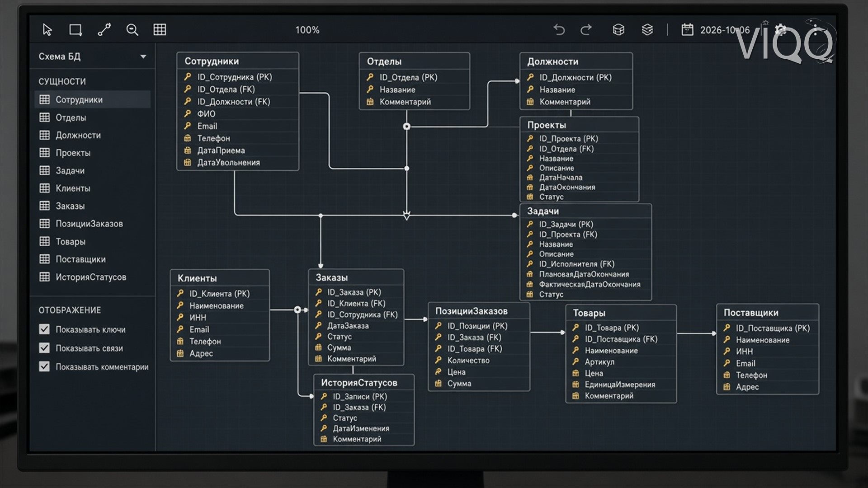The image size is (868, 488).
Task: Uncheck Показывать комментарии checkbox
Action: pyautogui.click(x=44, y=366)
